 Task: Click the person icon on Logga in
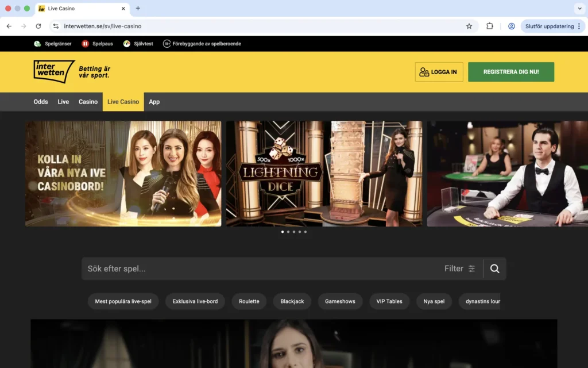(x=425, y=72)
